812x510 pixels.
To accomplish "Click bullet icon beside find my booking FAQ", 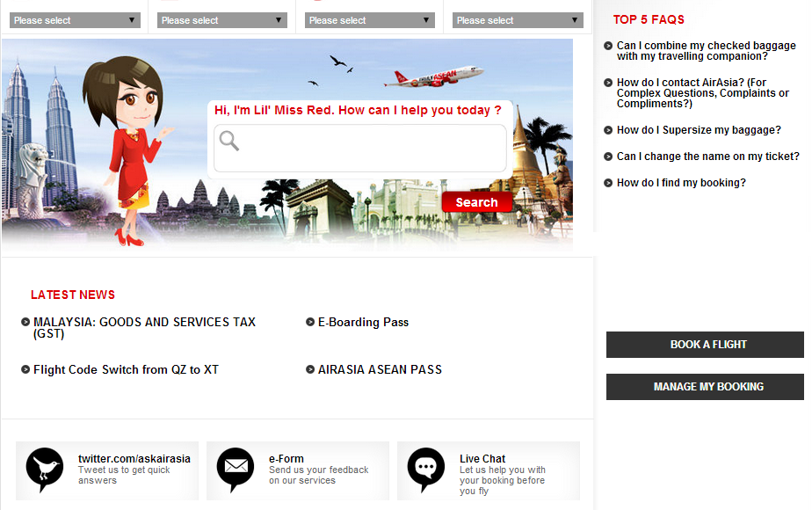I will pos(608,183).
